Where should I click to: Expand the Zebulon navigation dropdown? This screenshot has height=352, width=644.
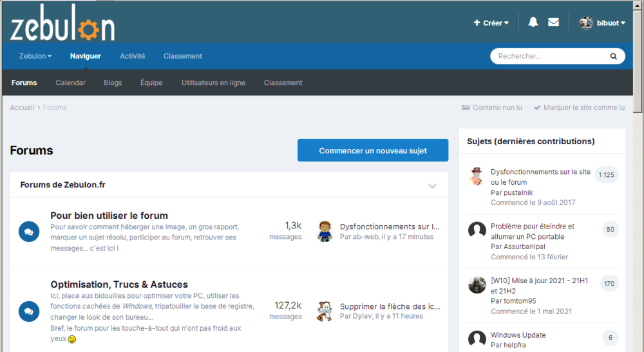pos(35,57)
